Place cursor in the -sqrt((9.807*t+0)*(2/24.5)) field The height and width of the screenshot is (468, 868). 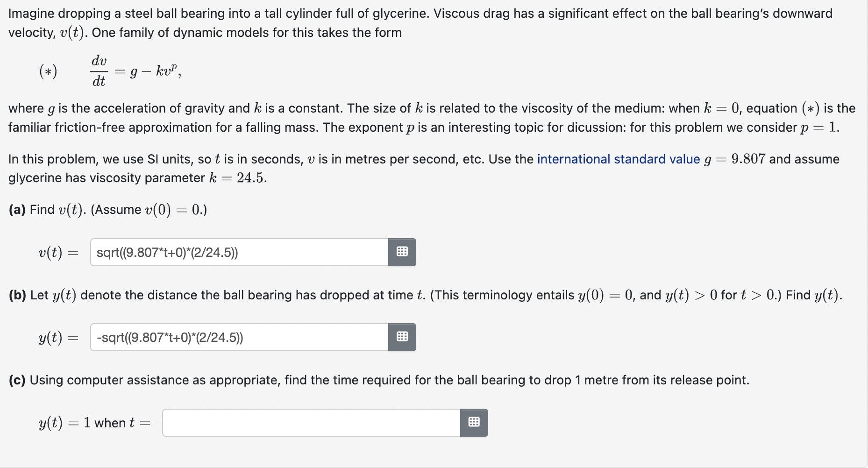click(x=238, y=337)
